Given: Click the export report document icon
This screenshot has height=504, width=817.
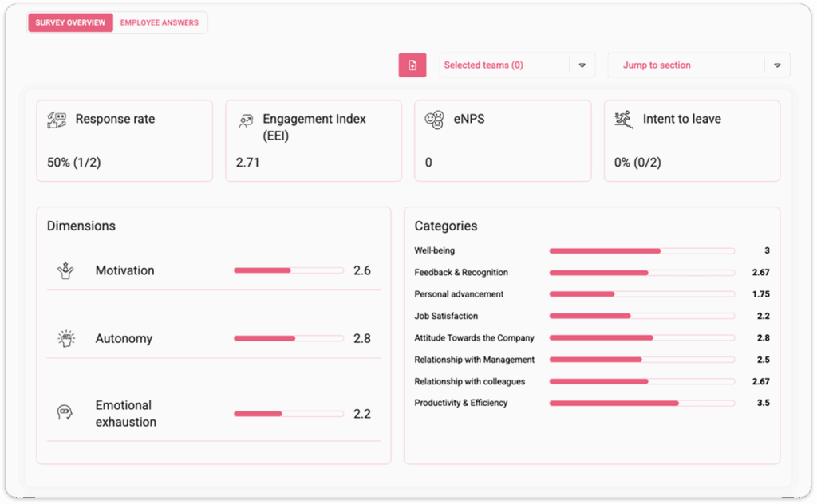Looking at the screenshot, I should click(x=412, y=65).
